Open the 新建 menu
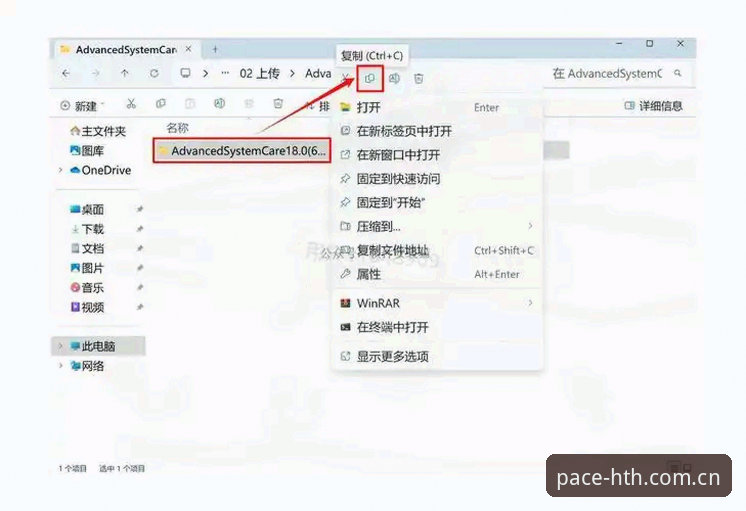This screenshot has width=746, height=511. [x=82, y=106]
